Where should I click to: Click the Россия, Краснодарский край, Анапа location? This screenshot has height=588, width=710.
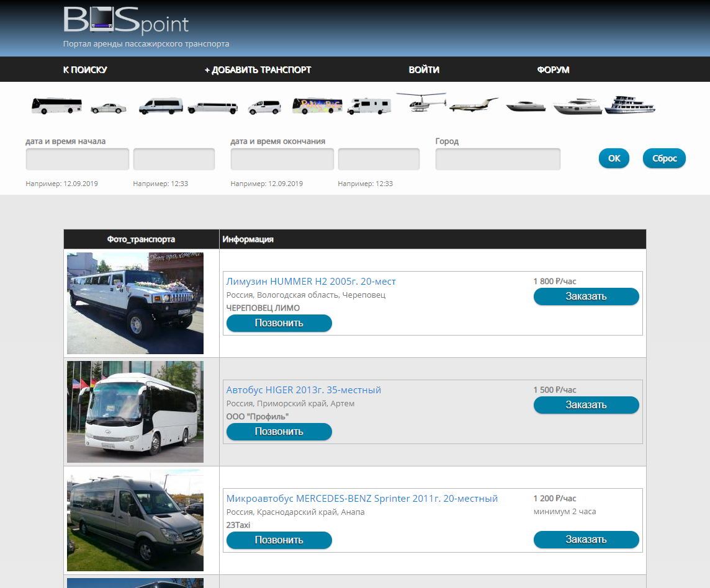coord(295,512)
